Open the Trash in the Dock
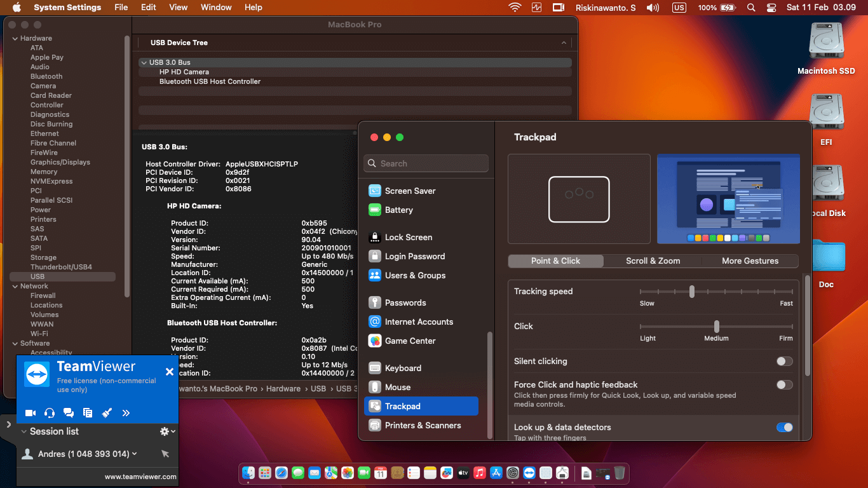 pos(620,473)
